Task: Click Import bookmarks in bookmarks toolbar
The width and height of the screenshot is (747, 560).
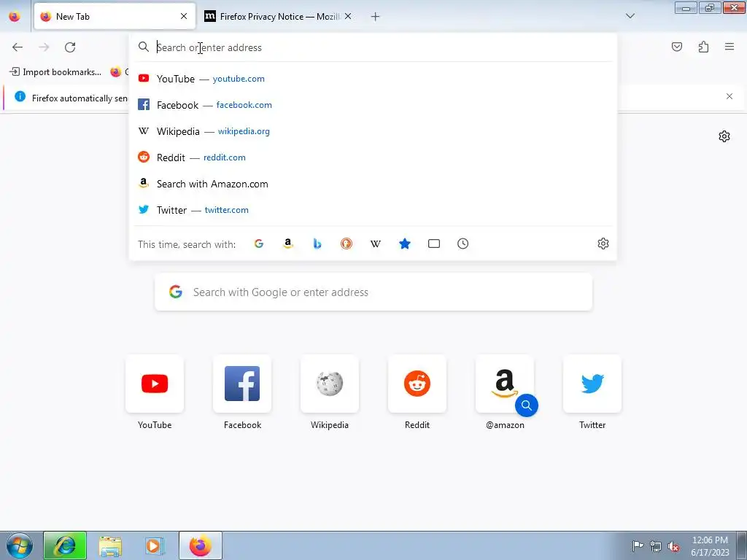Action: click(55, 72)
